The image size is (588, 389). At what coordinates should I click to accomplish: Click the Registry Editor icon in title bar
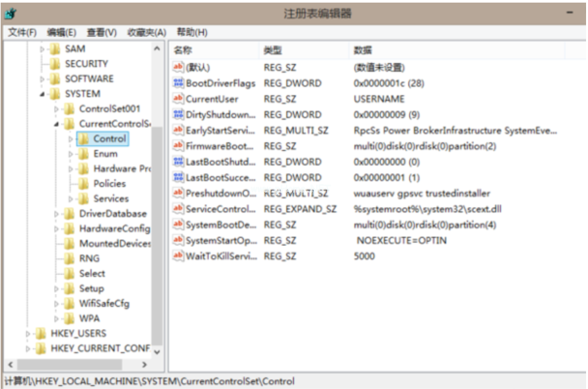[11, 13]
